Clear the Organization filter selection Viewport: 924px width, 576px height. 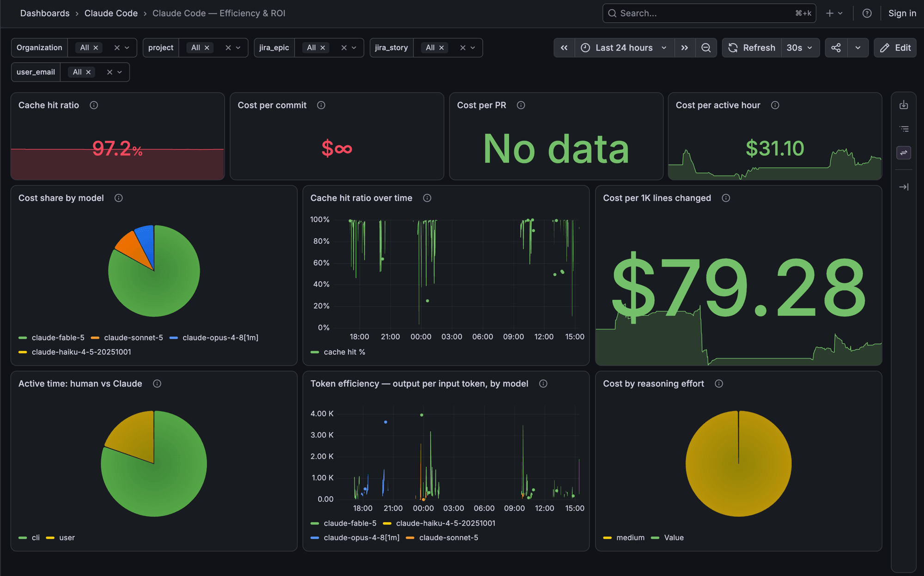(x=117, y=48)
